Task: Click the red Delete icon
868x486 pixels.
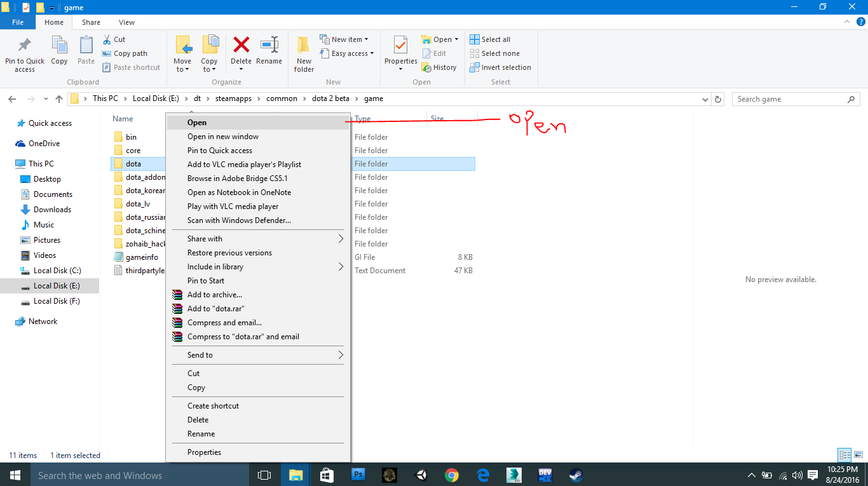Action: 241,45
